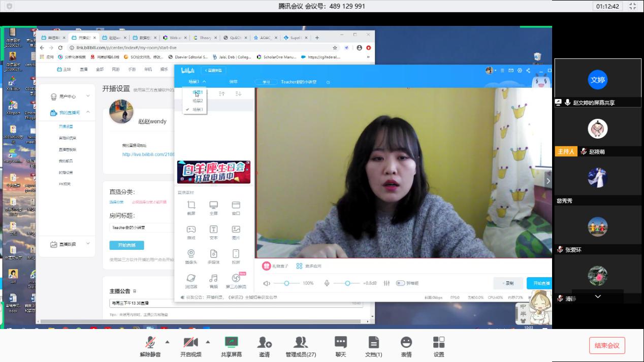
Task: Open 开播设置 in the left sidebar
Action: 66,126
